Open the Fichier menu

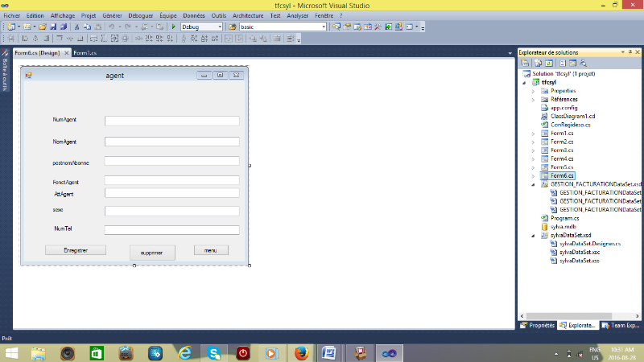coord(11,15)
